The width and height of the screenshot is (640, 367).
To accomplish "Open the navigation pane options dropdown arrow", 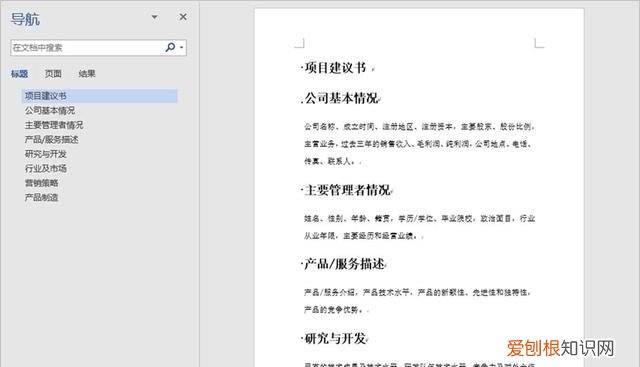I will (155, 17).
